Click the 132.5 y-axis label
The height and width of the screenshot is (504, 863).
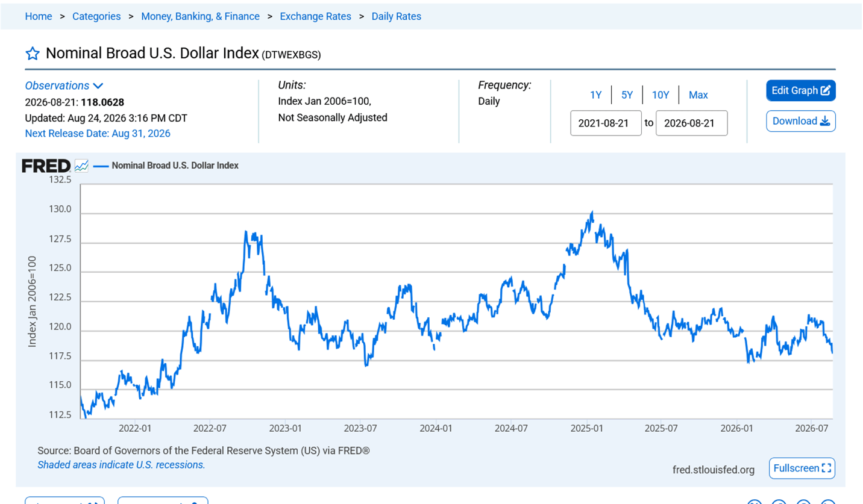pos(59,180)
